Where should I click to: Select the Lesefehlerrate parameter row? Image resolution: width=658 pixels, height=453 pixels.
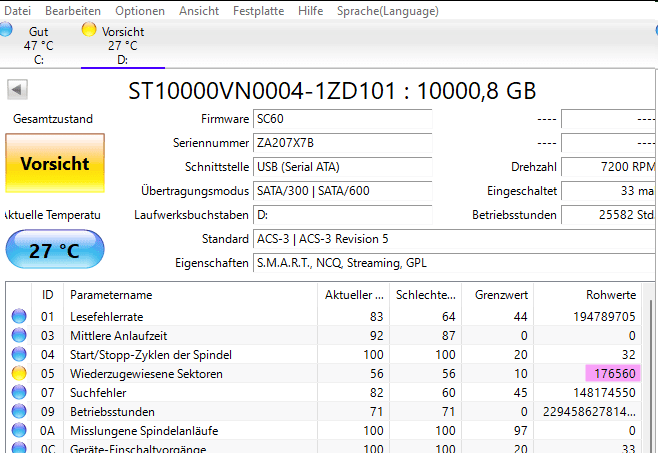[x=324, y=317]
